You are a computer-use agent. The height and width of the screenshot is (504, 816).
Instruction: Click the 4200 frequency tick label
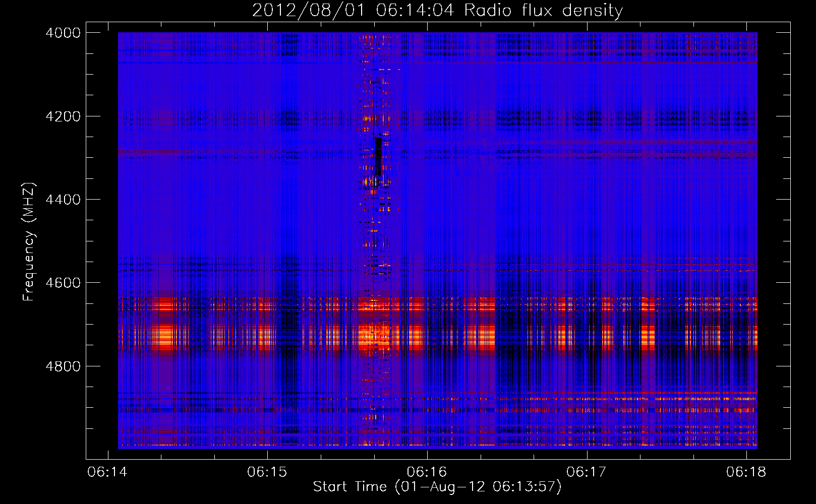63,116
